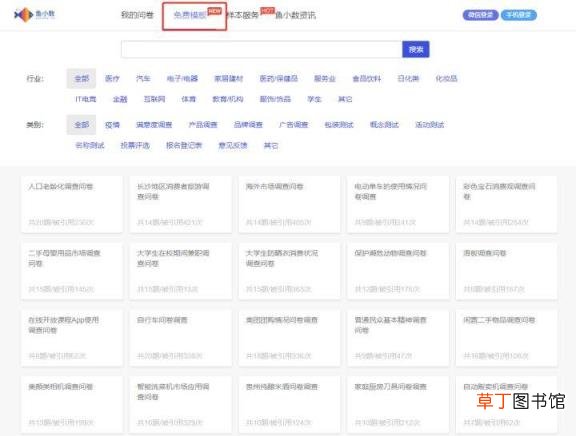The image size is (576, 436).
Task: Open the 美团团购情况问卷调查 card
Action: pyautogui.click(x=289, y=338)
